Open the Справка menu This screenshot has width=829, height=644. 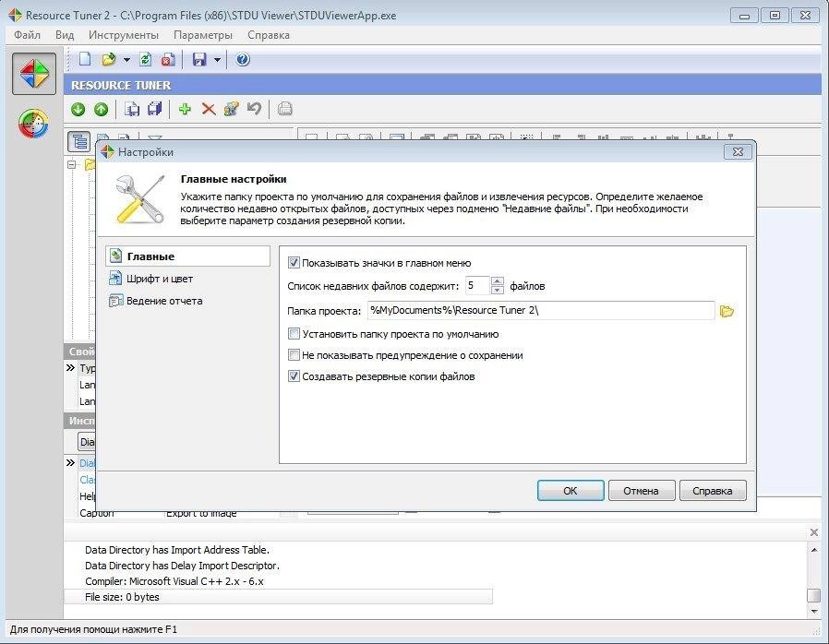269,35
